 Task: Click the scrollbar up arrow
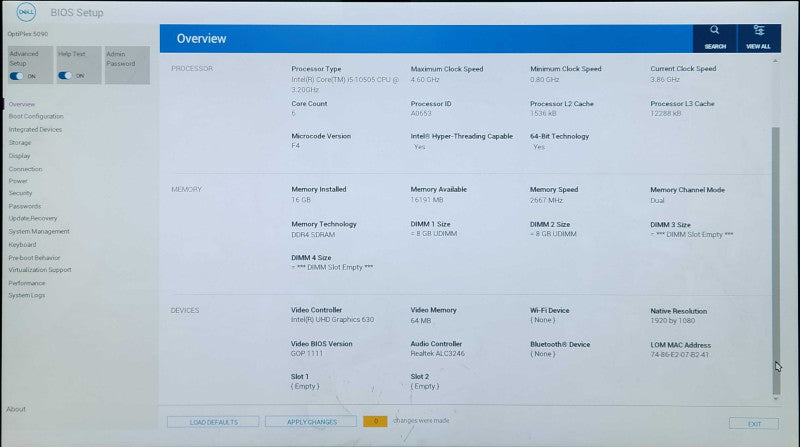point(776,61)
